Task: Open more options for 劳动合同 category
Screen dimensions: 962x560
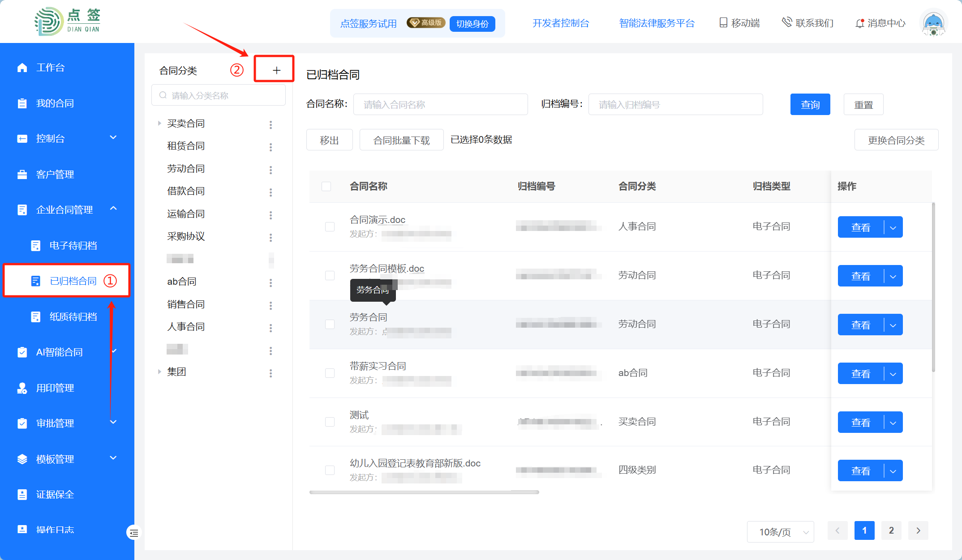Action: (271, 170)
